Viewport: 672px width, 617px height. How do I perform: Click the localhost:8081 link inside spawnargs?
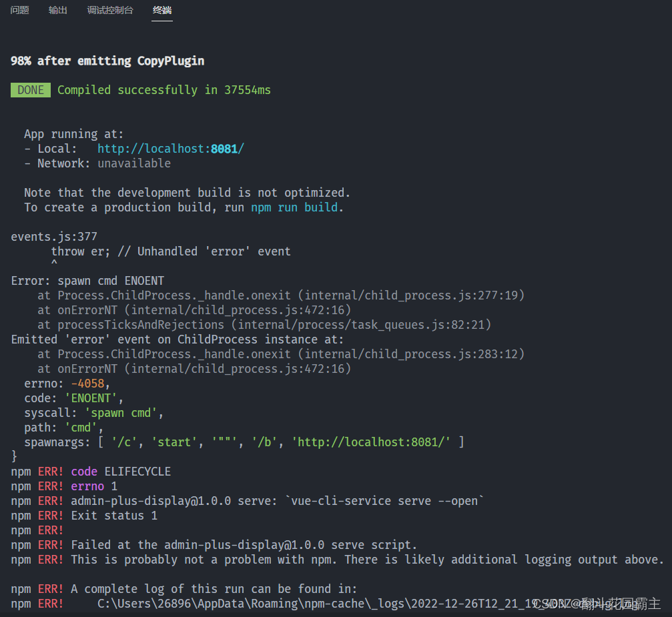tap(376, 442)
